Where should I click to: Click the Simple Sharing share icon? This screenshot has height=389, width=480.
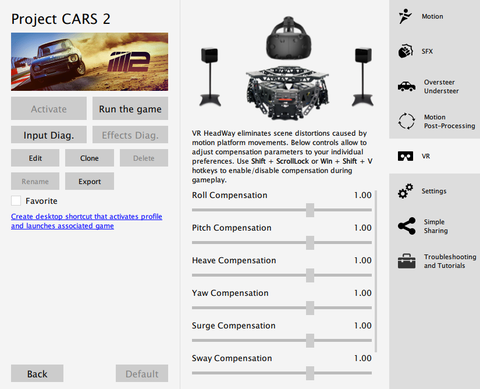pyautogui.click(x=406, y=226)
